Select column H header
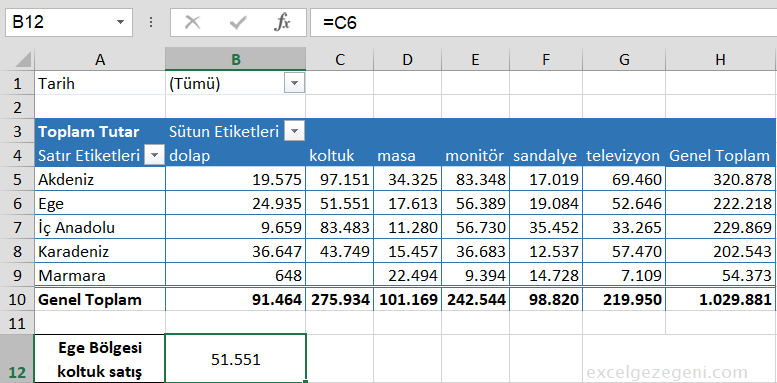This screenshot has height=383, width=777. (x=721, y=59)
